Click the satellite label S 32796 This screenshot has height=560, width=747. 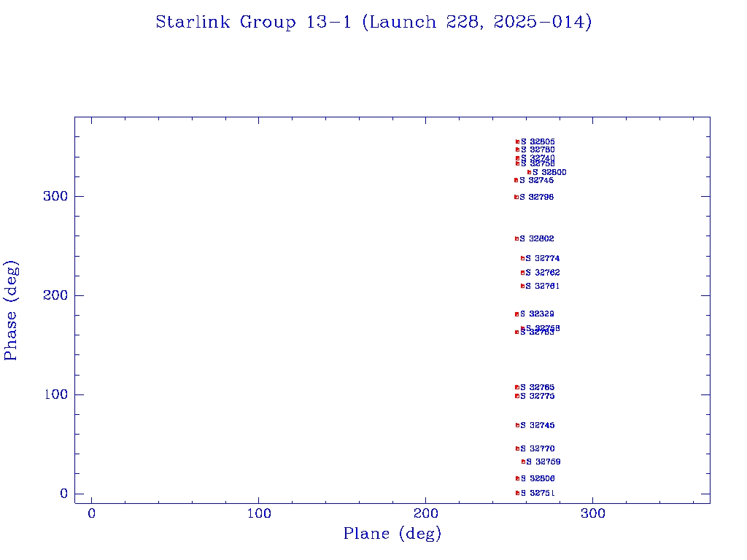pos(536,197)
